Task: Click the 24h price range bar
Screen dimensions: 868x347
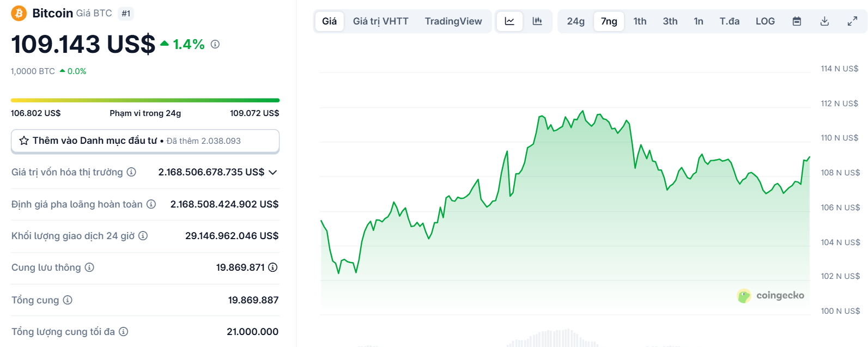Action: pyautogui.click(x=145, y=100)
